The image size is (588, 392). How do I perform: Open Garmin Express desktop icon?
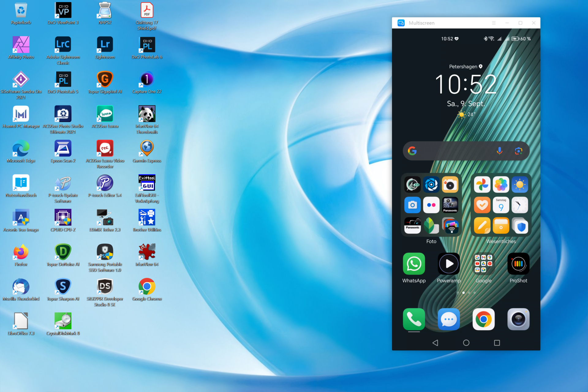tap(147, 149)
